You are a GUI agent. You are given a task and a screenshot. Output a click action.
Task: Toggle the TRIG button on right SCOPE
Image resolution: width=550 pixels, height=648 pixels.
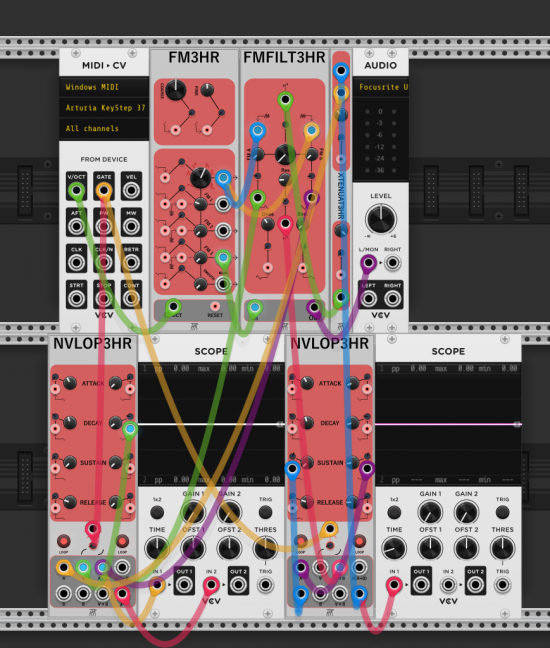pyautogui.click(x=502, y=512)
